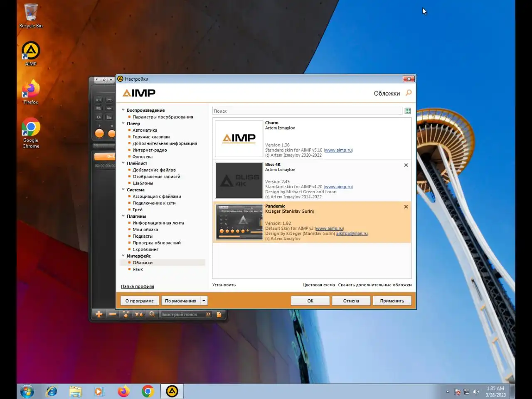Screen dimensions: 532x399
Task: Open Internet Explorer from taskbar
Action: (52, 391)
